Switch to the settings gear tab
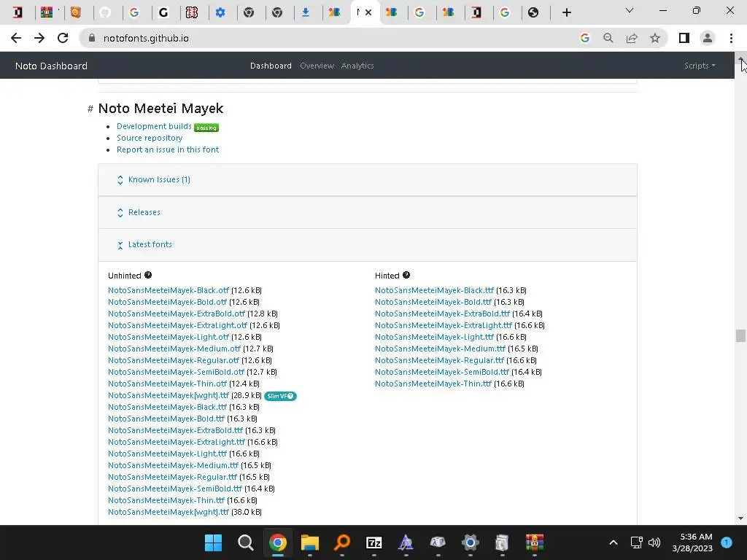Screen dimensions: 747x560 pos(220,12)
